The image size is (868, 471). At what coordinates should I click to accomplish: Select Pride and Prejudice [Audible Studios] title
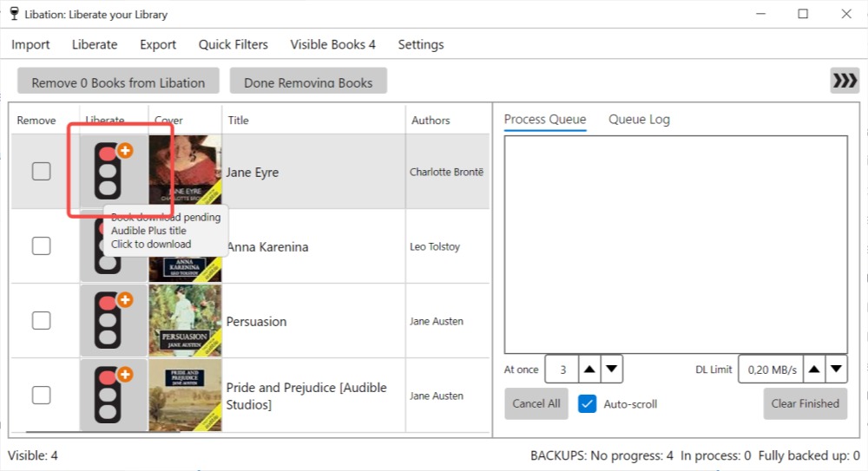pyautogui.click(x=313, y=396)
